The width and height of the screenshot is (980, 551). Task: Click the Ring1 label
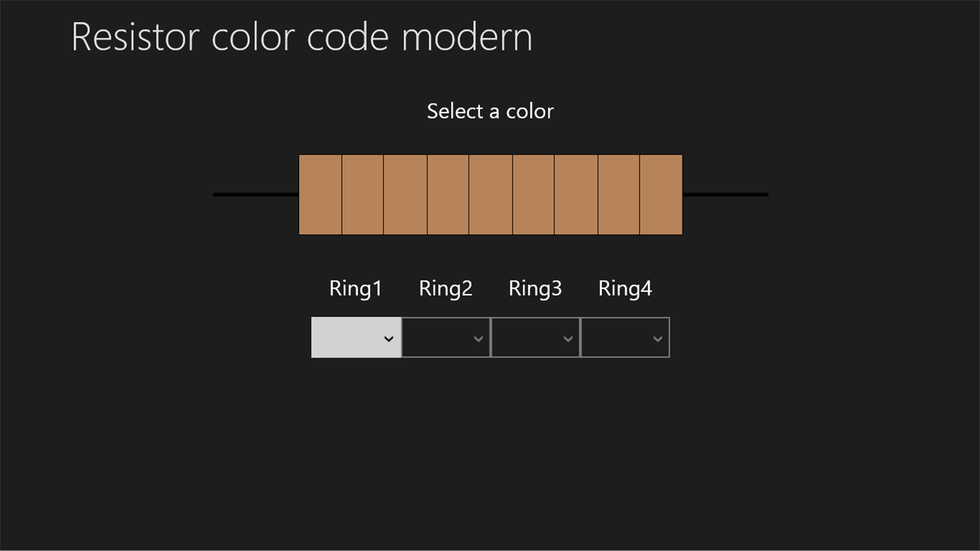point(356,288)
